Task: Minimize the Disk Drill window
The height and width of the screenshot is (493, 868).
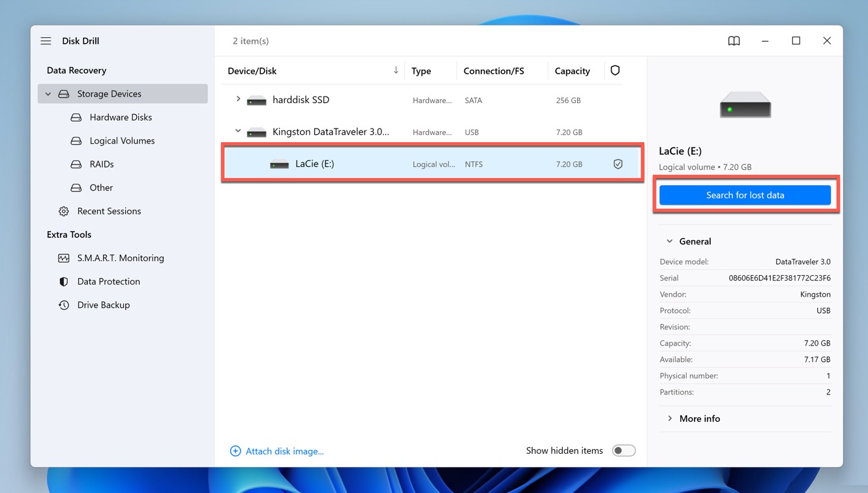Action: click(765, 40)
